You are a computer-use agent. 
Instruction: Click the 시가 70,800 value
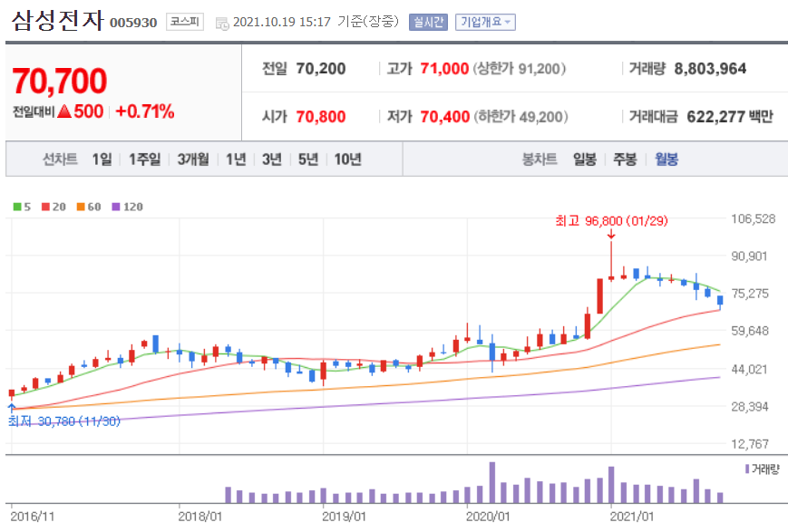click(x=321, y=117)
